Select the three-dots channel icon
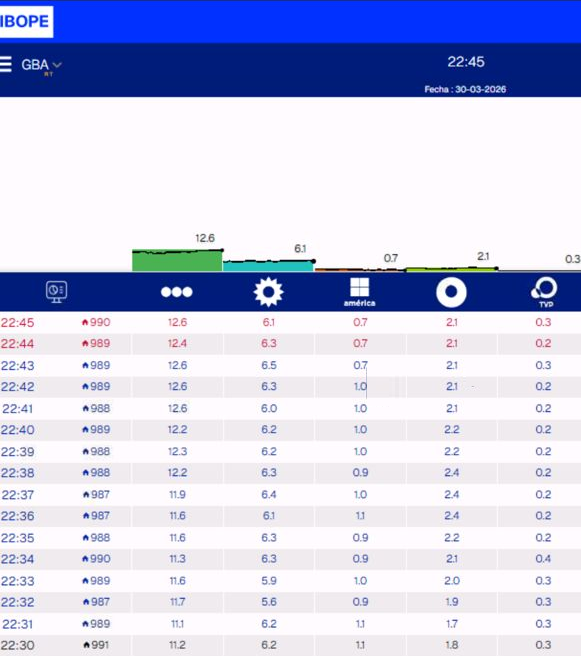This screenshot has width=581, height=656. pos(177,292)
